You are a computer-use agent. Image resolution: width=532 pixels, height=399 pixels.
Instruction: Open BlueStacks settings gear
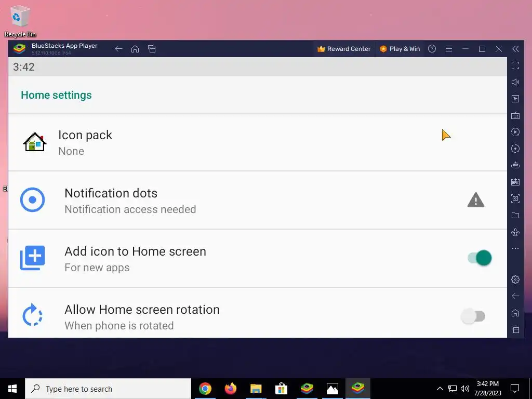(515, 279)
